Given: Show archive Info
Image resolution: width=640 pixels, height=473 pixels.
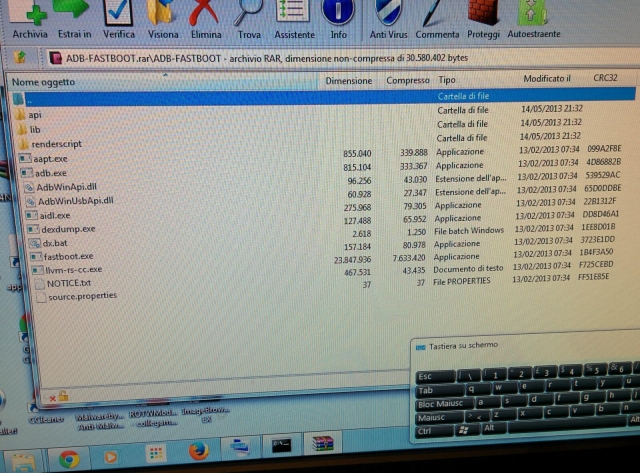Looking at the screenshot, I should pos(338,18).
